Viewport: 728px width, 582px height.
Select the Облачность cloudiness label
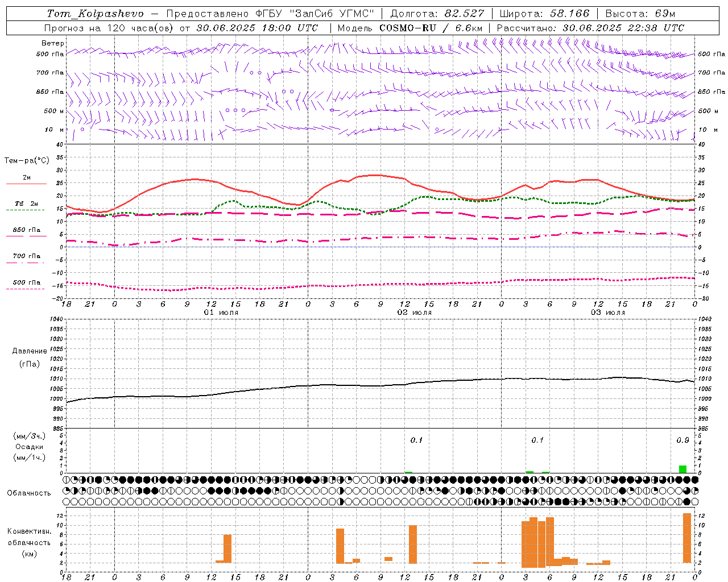click(29, 493)
